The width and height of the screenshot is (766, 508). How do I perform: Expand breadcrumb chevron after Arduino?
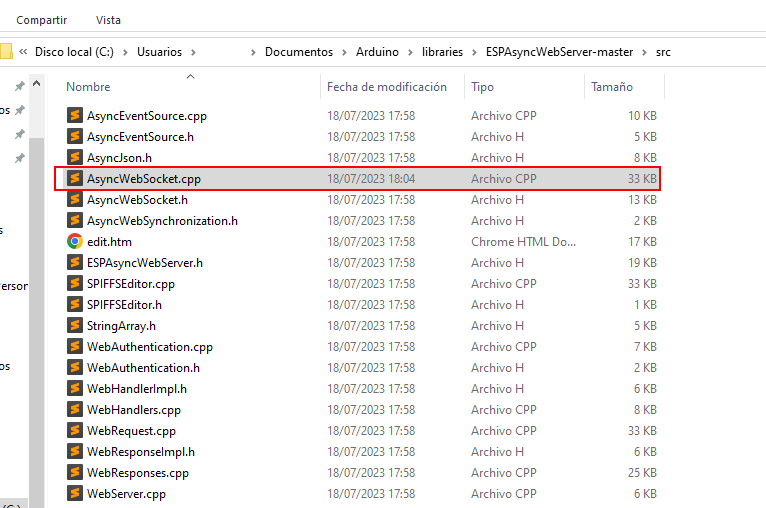tap(410, 52)
